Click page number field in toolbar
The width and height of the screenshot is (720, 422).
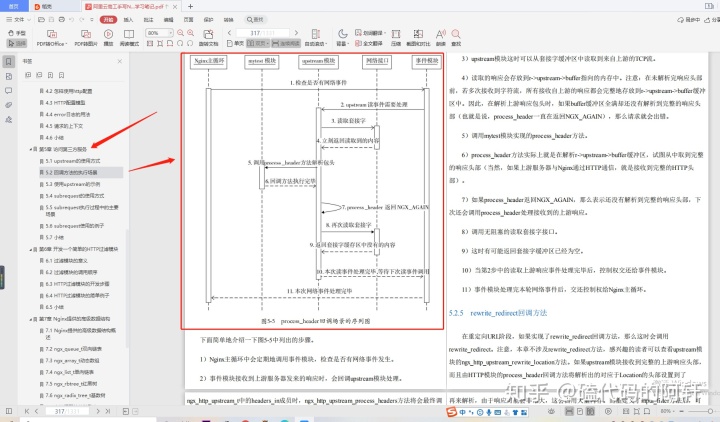click(263, 33)
